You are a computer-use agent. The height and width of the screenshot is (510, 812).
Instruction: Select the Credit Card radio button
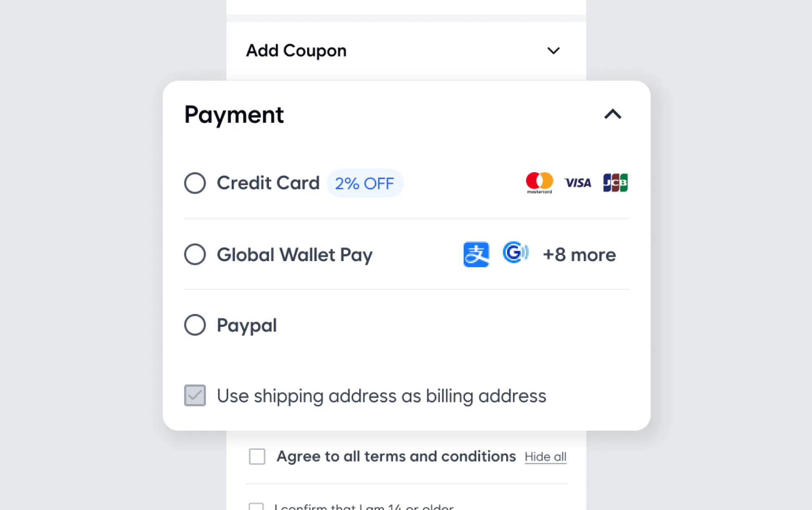click(195, 183)
